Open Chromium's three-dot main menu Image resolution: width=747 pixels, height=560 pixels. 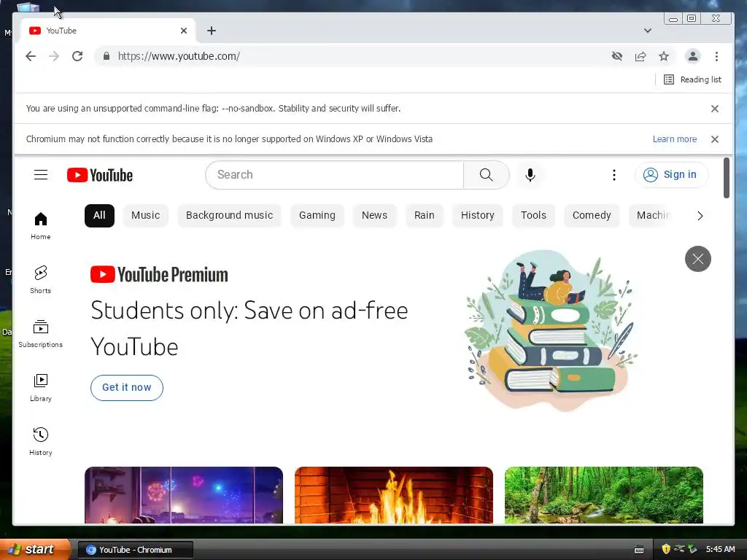(x=716, y=56)
